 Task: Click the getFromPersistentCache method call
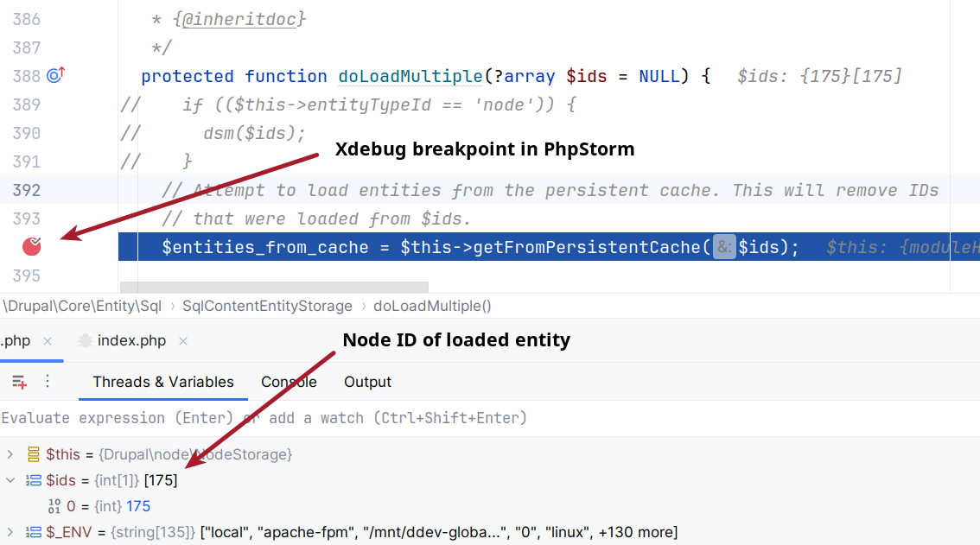[588, 247]
